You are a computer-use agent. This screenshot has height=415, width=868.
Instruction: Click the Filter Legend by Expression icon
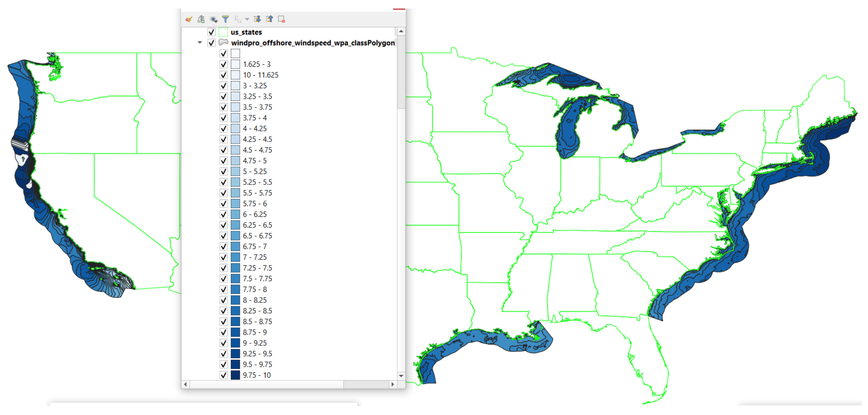[238, 19]
